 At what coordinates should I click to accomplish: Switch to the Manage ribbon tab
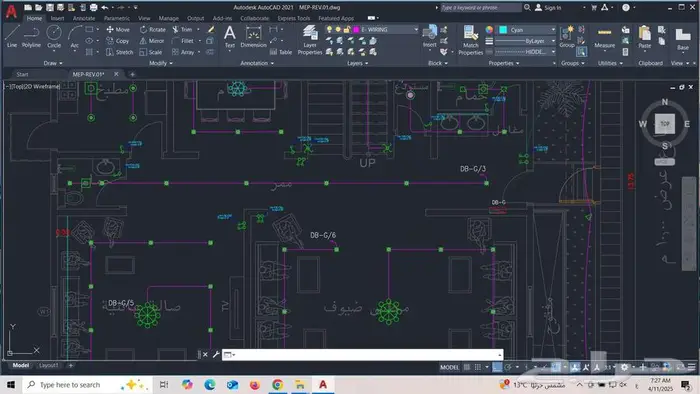coord(168,18)
